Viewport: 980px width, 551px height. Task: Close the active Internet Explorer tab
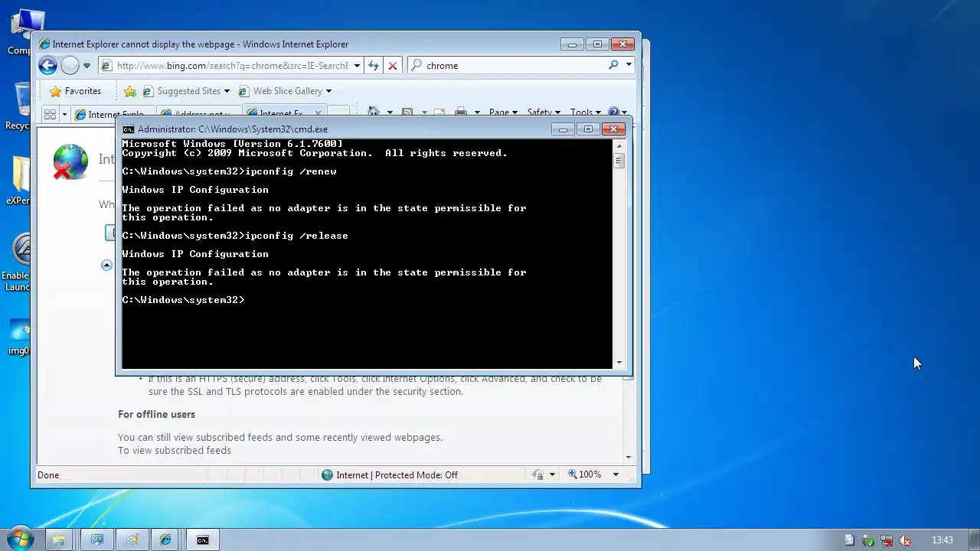pos(319,114)
